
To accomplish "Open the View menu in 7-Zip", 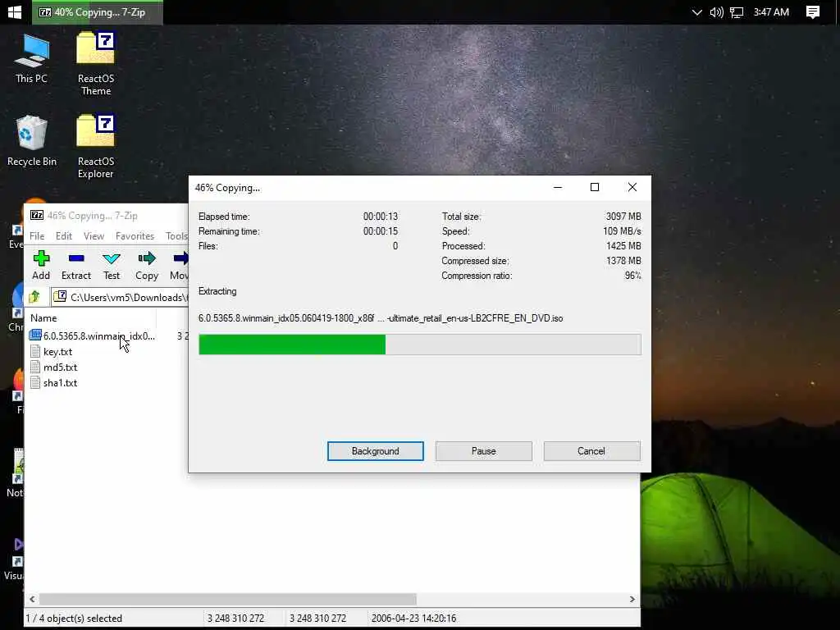I will (x=94, y=235).
